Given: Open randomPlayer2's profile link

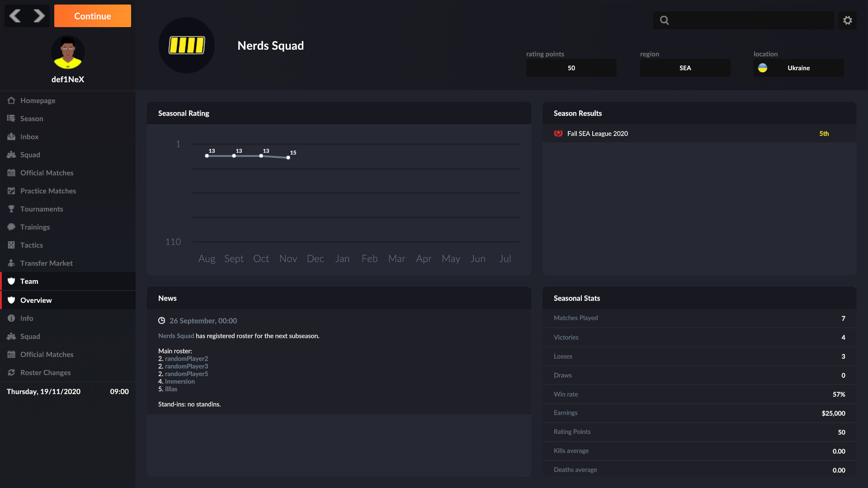Looking at the screenshot, I should (186, 358).
